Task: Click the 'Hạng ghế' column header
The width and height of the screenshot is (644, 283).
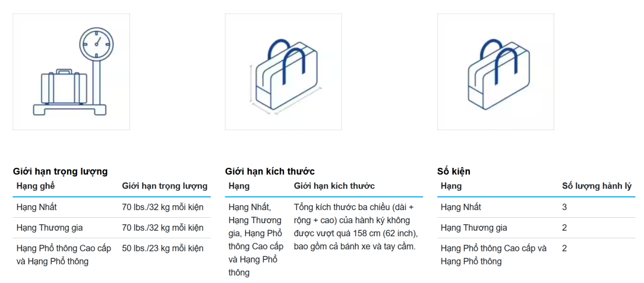Action: (x=36, y=186)
